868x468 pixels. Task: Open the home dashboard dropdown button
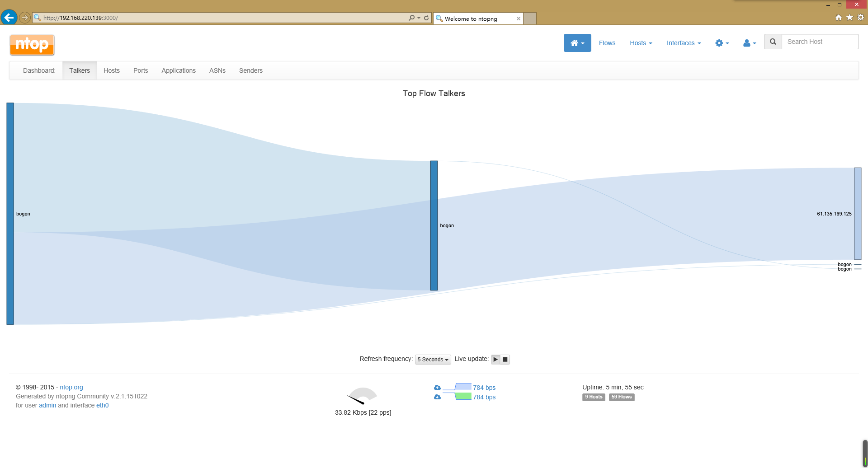click(577, 43)
